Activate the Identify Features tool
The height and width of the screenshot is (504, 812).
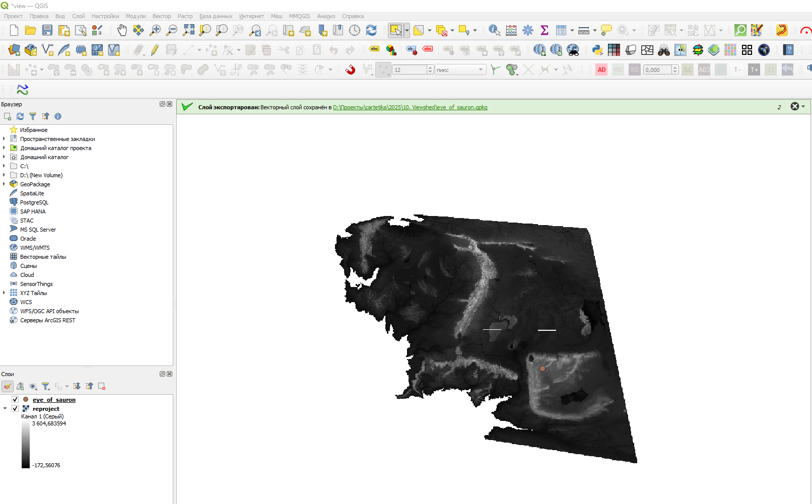pos(495,30)
